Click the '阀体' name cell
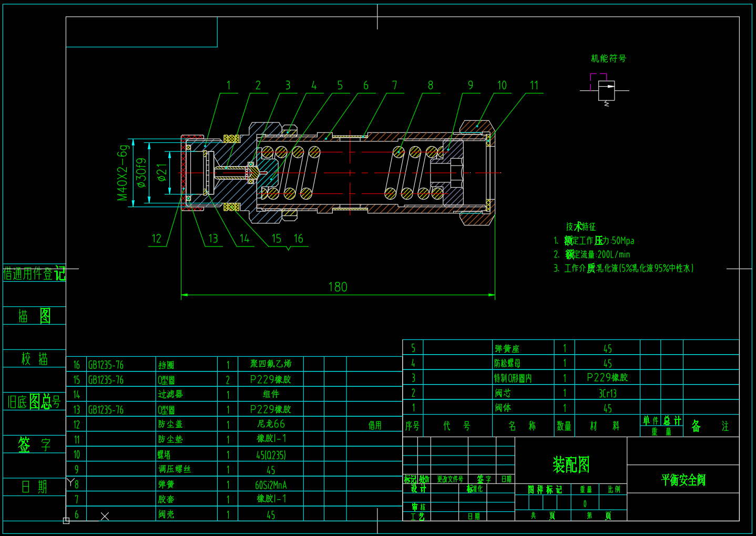This screenshot has height=536, width=756. [x=503, y=407]
